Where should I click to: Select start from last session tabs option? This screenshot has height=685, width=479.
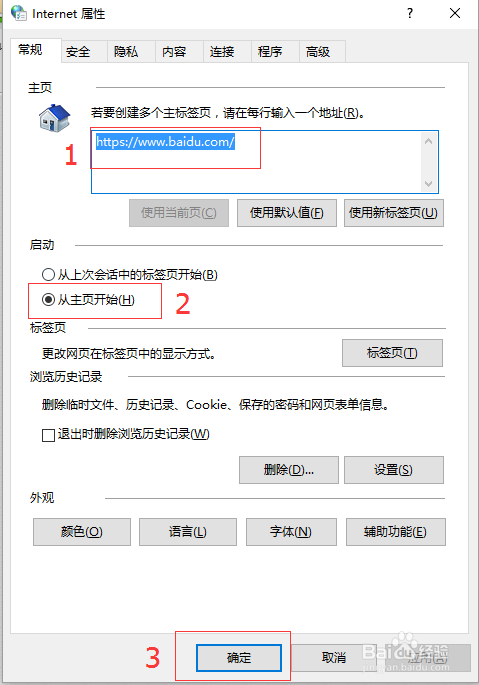point(48,275)
